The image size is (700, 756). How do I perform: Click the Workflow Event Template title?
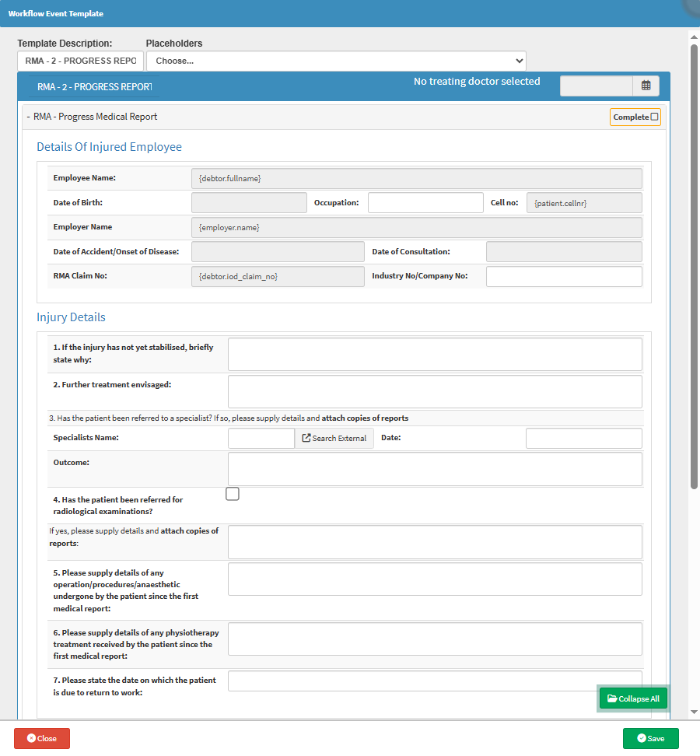click(x=56, y=13)
